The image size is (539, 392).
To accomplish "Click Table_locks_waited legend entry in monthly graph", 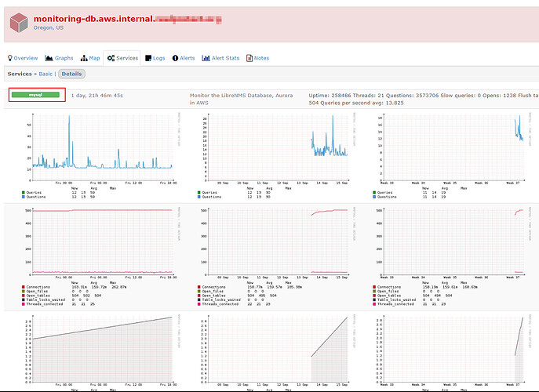I will (396, 300).
